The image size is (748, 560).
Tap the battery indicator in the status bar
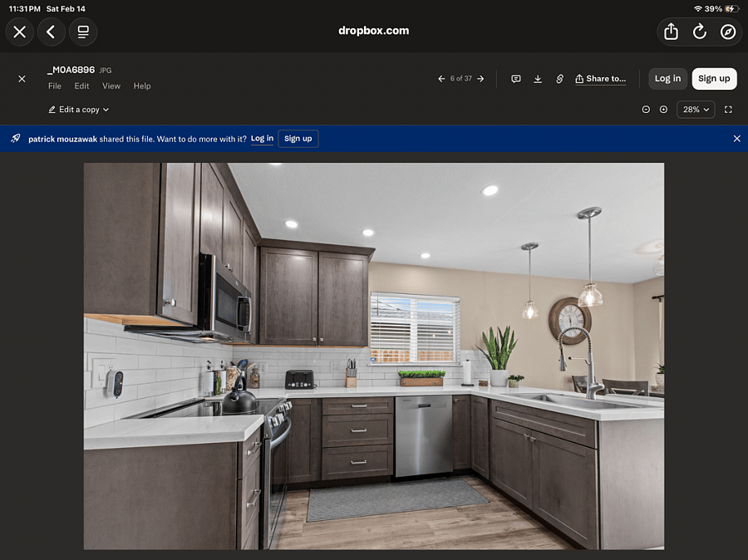731,9
